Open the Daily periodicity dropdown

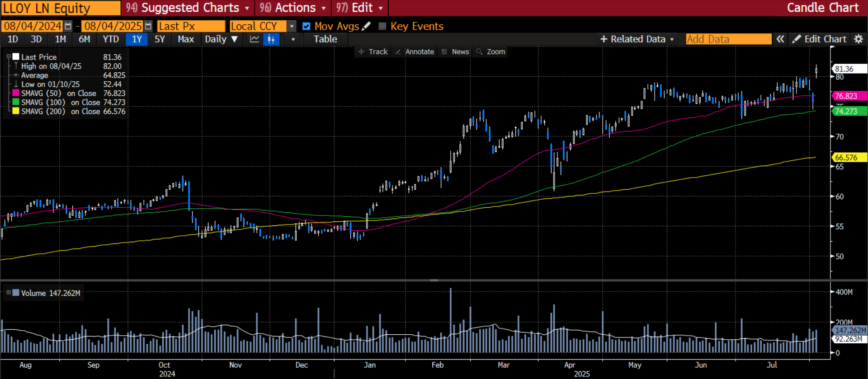(221, 39)
